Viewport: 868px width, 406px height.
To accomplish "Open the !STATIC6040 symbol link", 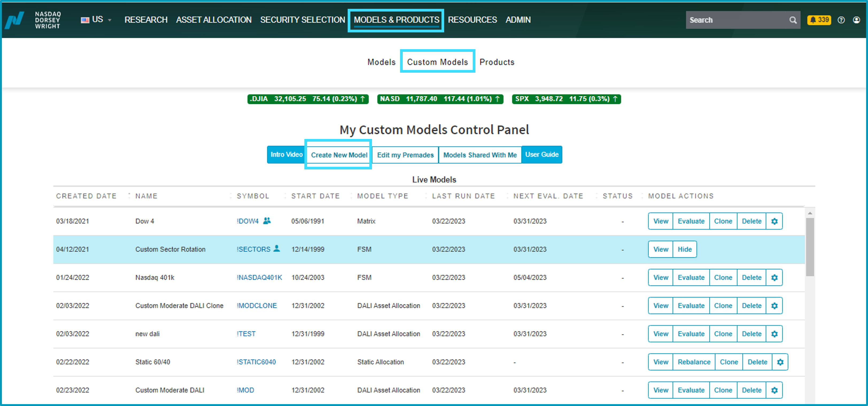I will pyautogui.click(x=256, y=362).
